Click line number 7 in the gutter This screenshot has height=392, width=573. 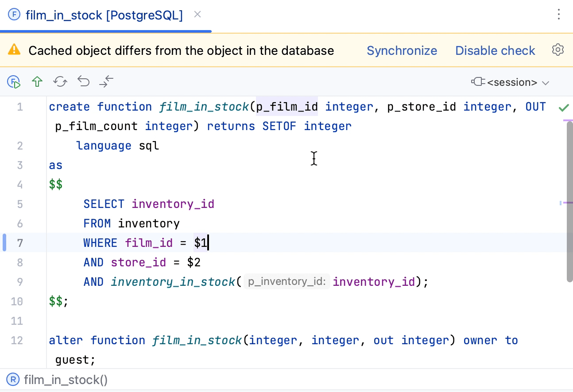20,242
